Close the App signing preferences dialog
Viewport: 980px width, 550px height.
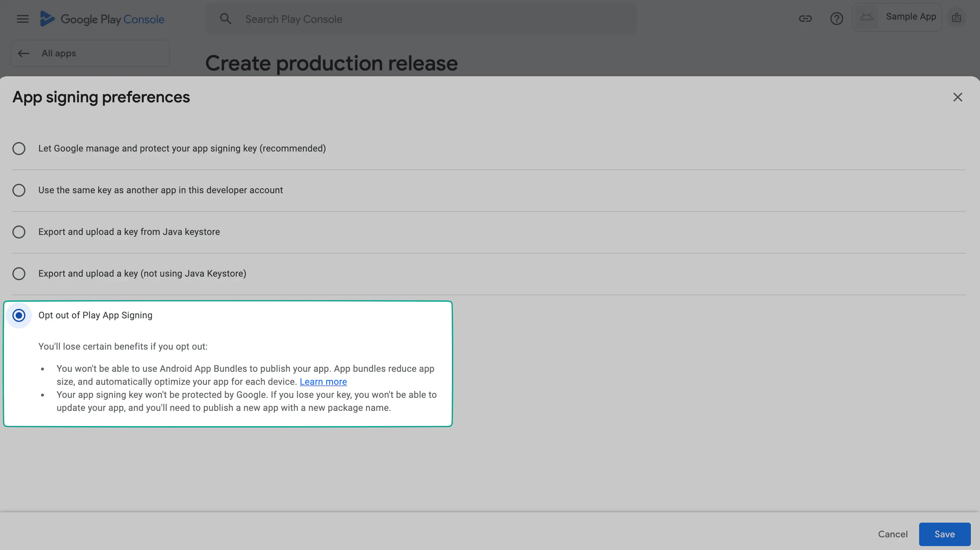(x=957, y=97)
